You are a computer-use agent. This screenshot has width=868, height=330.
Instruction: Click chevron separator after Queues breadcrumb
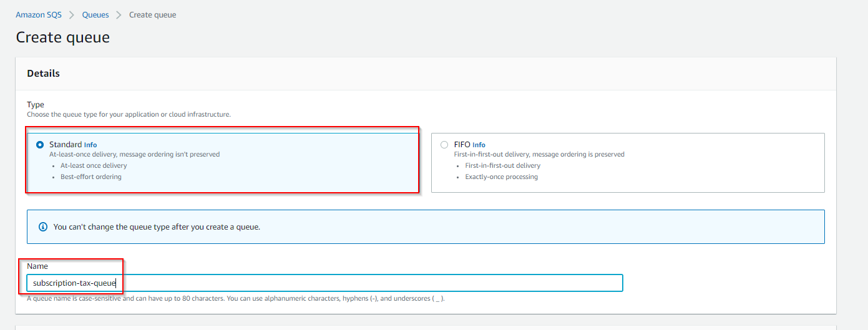click(119, 15)
